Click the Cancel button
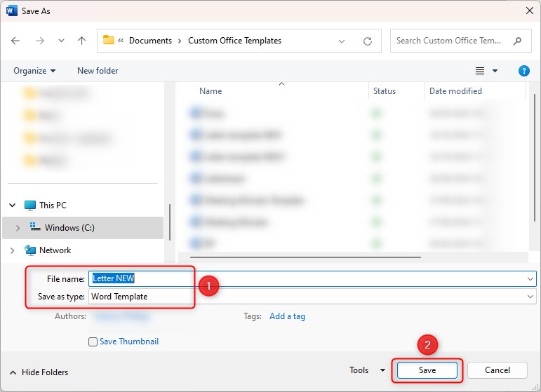Screen dimensions: 541x392 (497, 370)
